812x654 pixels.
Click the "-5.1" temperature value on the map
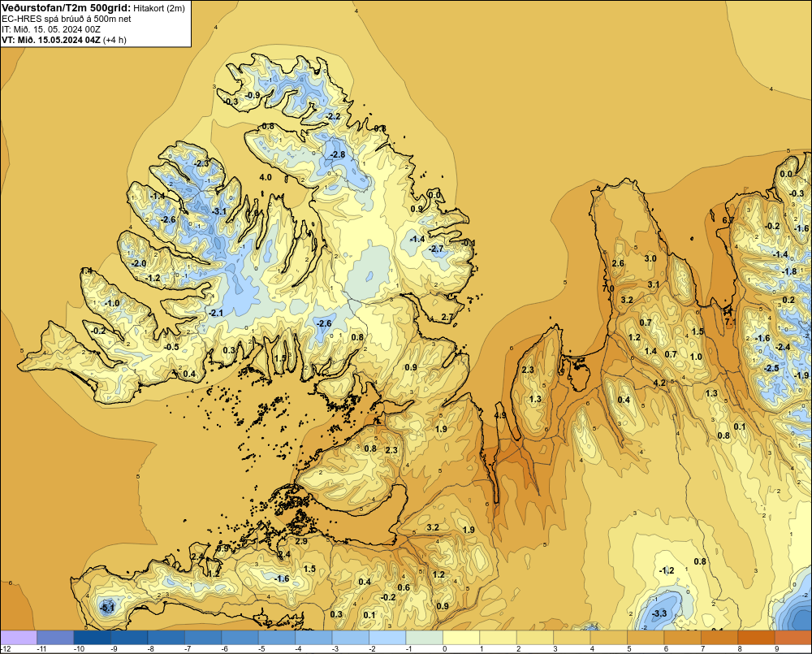click(x=106, y=608)
